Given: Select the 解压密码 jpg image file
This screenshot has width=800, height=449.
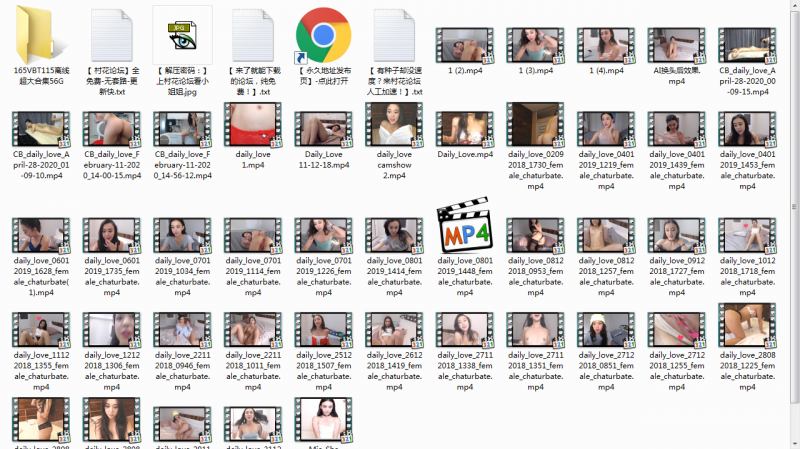Looking at the screenshot, I should 182,35.
